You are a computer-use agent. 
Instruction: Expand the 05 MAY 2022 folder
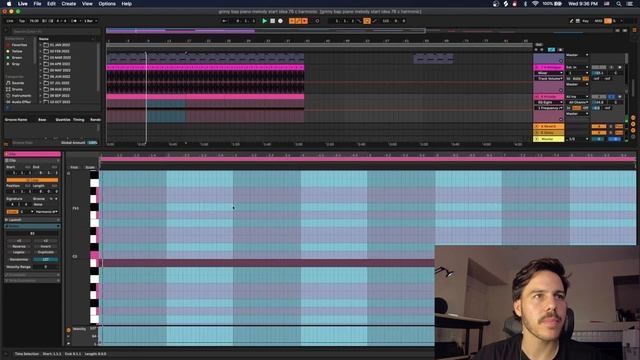40,70
